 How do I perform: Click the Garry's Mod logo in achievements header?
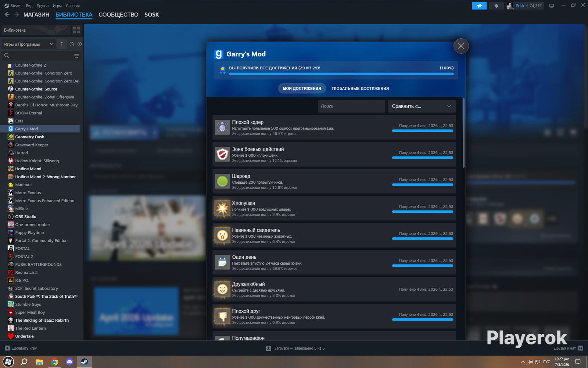[x=219, y=54]
